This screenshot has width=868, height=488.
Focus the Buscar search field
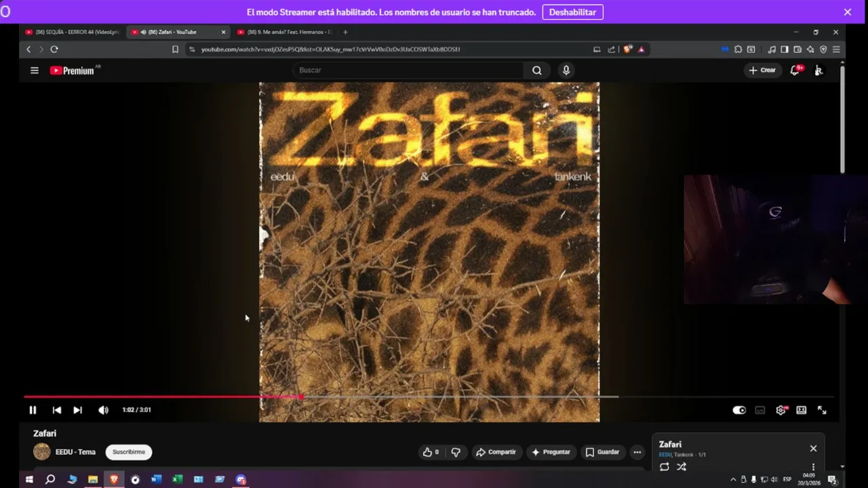408,70
